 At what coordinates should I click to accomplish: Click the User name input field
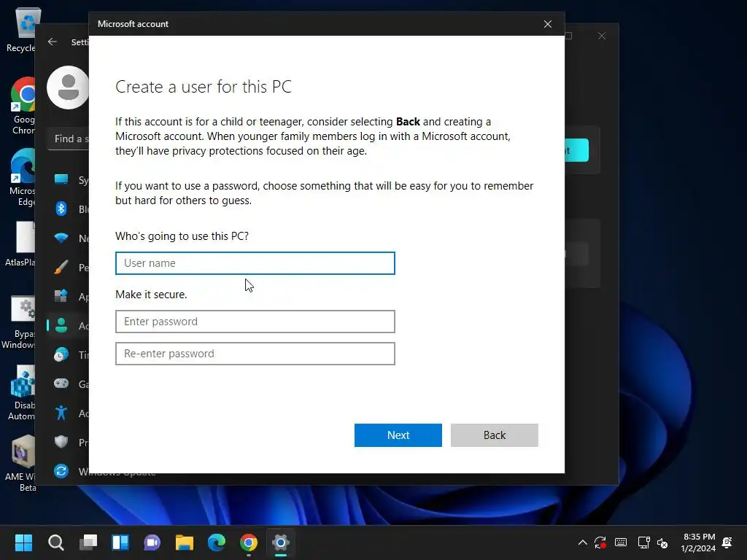pyautogui.click(x=255, y=263)
